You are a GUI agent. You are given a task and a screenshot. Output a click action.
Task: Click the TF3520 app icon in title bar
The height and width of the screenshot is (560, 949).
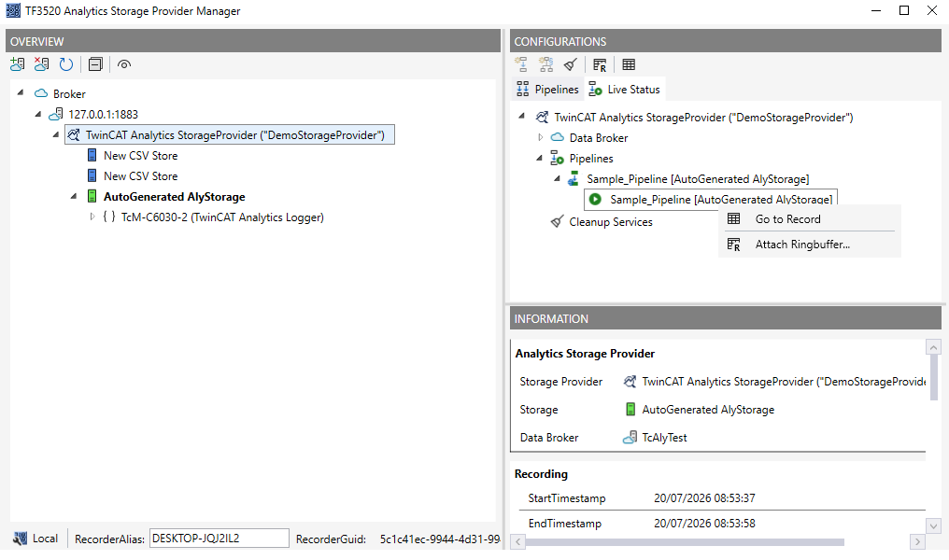pos(13,10)
